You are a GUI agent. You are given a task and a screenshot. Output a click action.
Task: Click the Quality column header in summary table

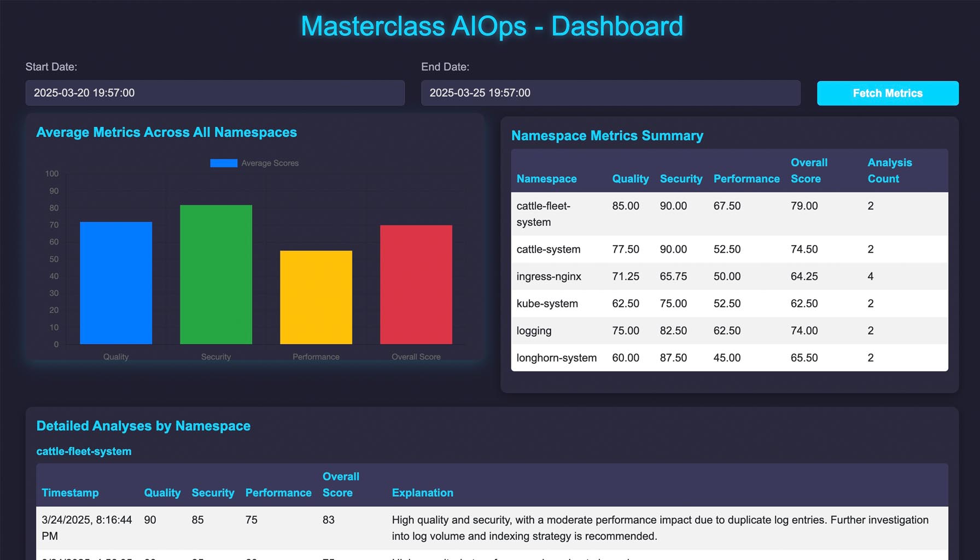click(x=630, y=179)
